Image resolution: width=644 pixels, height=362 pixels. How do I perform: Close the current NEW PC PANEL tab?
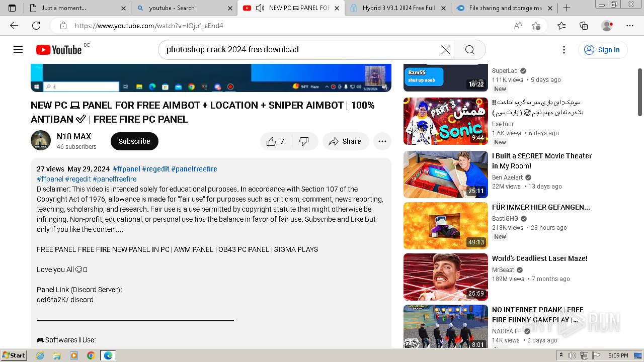pos(337,8)
